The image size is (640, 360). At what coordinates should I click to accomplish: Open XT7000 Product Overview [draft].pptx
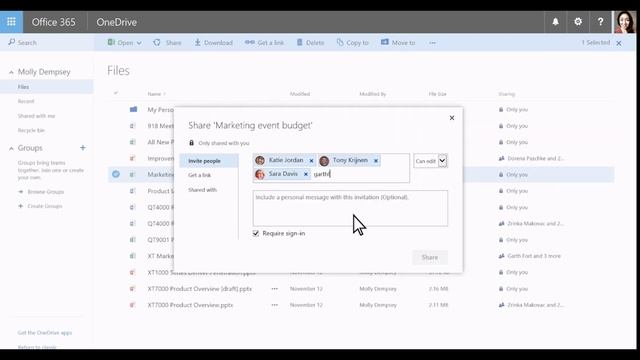point(200,289)
